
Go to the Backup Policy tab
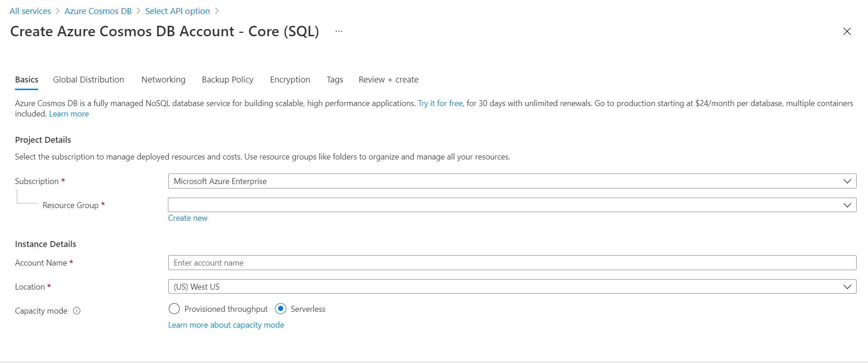[228, 80]
